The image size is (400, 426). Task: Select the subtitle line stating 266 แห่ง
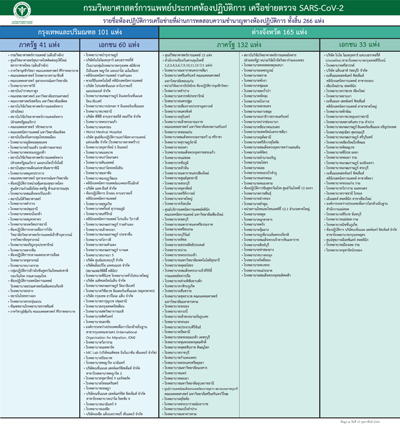coord(213,21)
